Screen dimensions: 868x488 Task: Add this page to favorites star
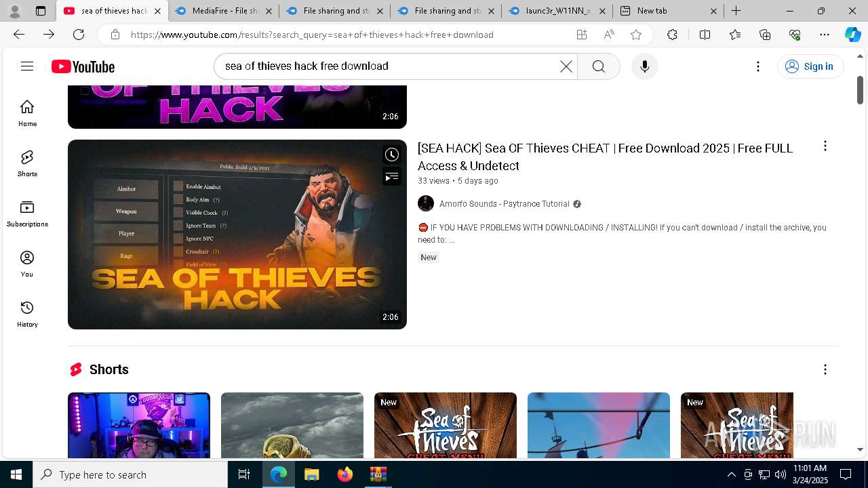point(636,35)
